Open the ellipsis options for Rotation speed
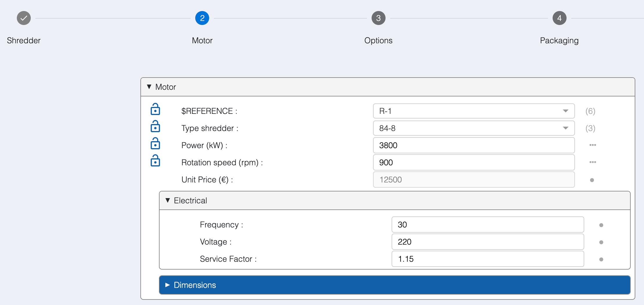 point(593,162)
